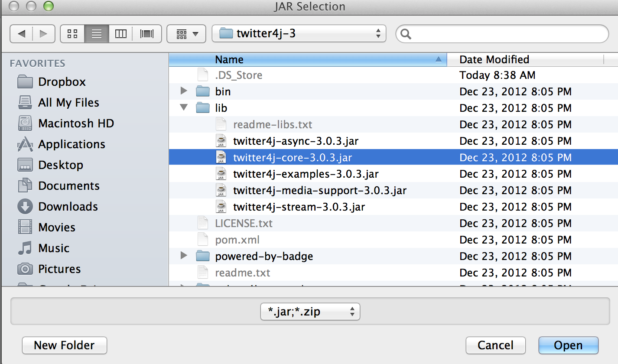Click the readme-libs.txt file entry
The width and height of the screenshot is (618, 364).
point(273,124)
